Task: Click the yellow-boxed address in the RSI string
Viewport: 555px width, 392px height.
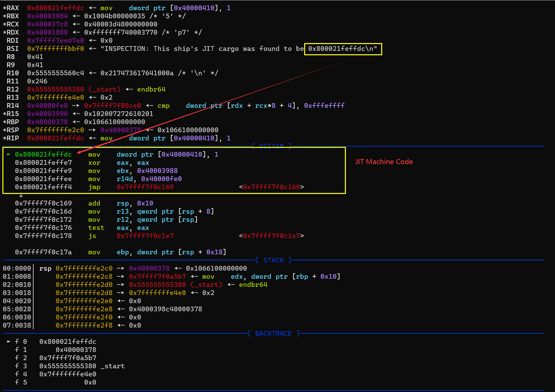Action: point(343,48)
